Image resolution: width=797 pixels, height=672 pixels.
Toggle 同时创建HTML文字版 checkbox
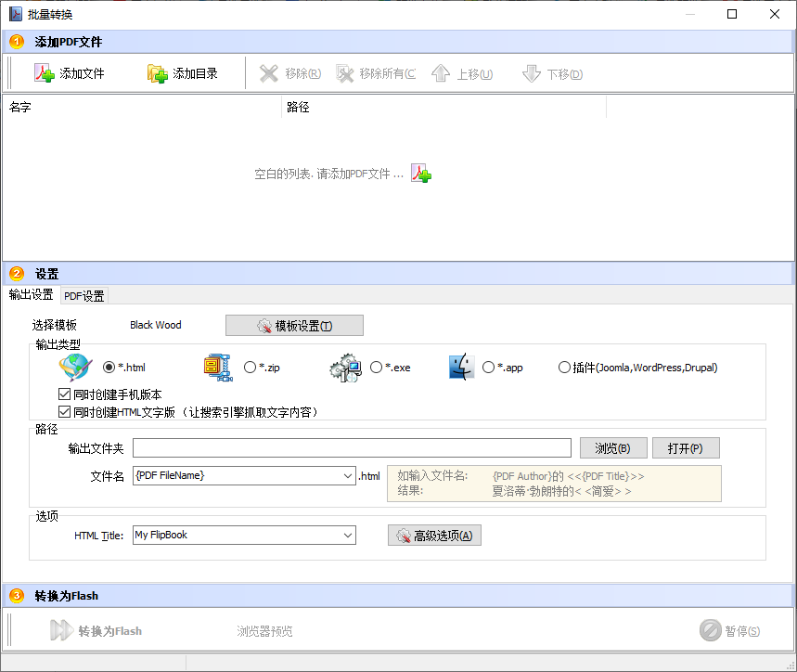coord(64,411)
